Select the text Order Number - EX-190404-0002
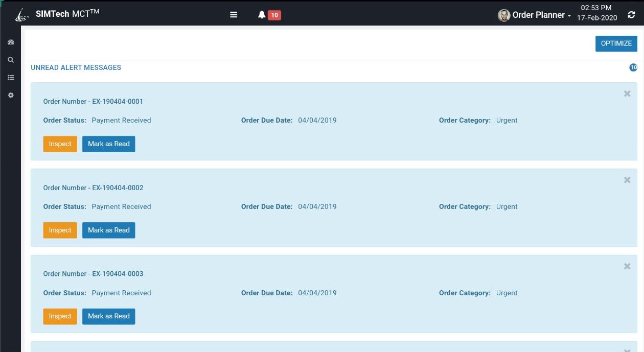 93,187
